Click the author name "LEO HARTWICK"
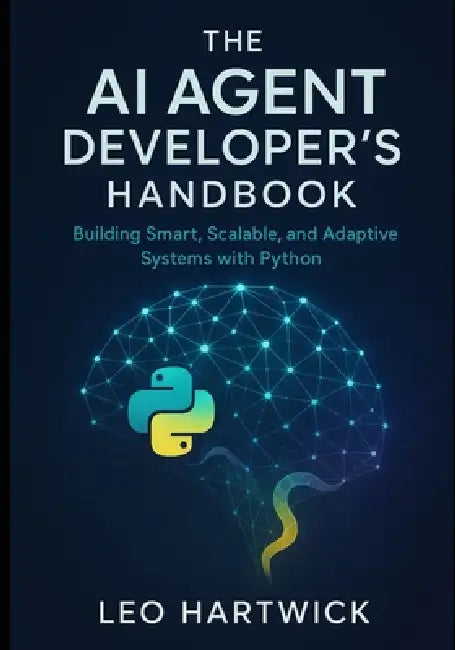 (234, 612)
